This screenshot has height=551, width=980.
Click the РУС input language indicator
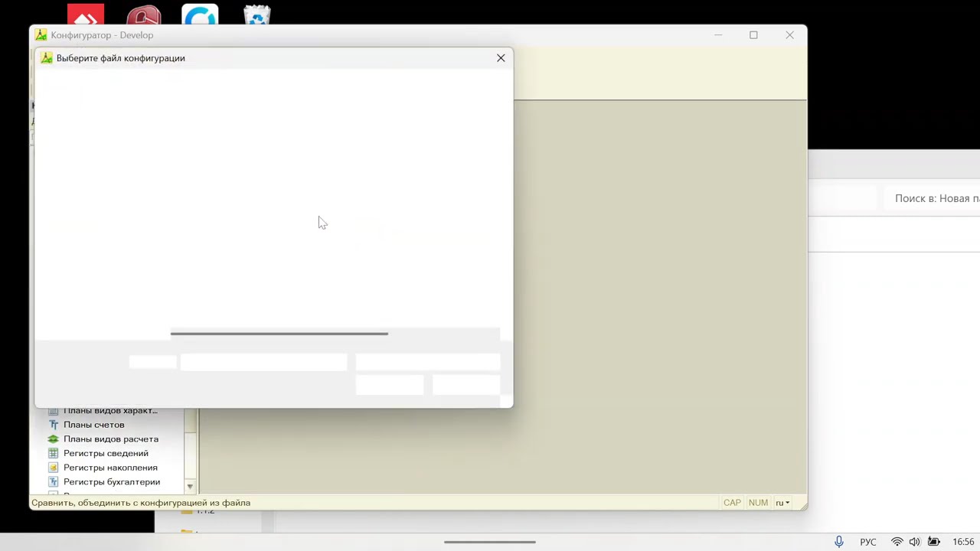tap(867, 542)
